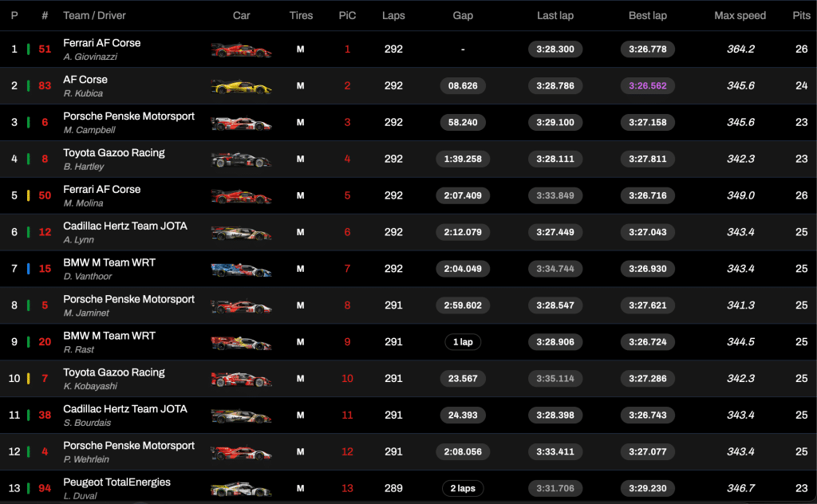Click the #8 Toyota Gazoo Racing car icon
The width and height of the screenshot is (817, 504).
pyautogui.click(x=241, y=159)
